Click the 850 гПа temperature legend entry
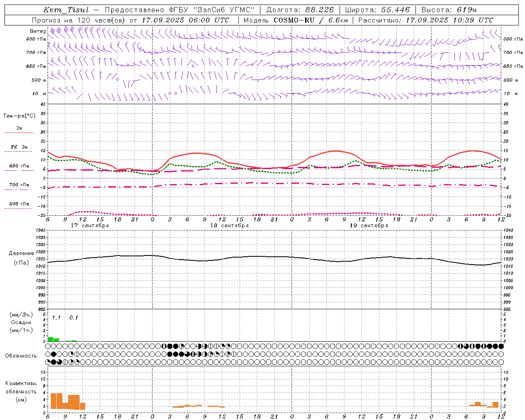Screen dimensions: 525x420 coord(19,166)
